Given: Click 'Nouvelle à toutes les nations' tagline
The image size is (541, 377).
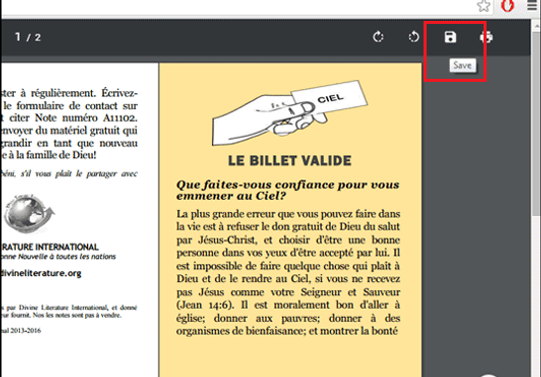Looking at the screenshot, I should (67, 257).
